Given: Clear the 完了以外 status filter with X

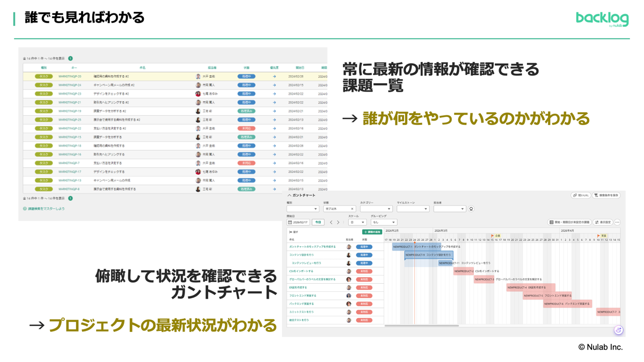Looking at the screenshot, I should [352, 209].
